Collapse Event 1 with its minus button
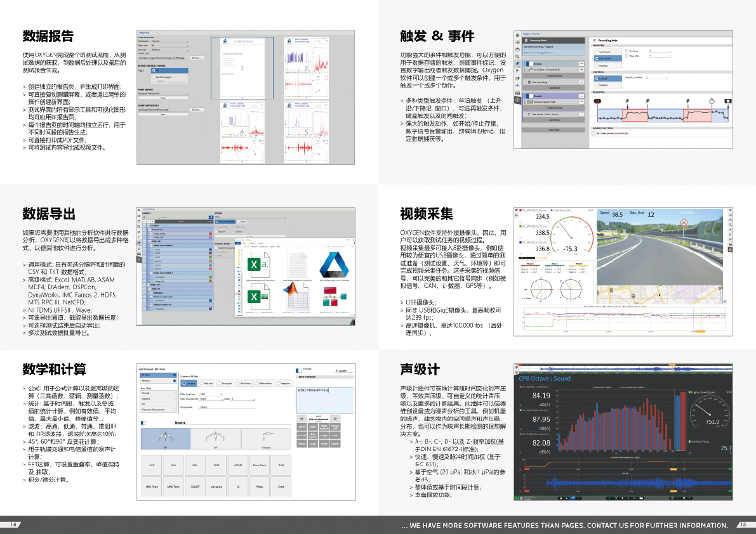This screenshot has height=534, width=756. 581,63
